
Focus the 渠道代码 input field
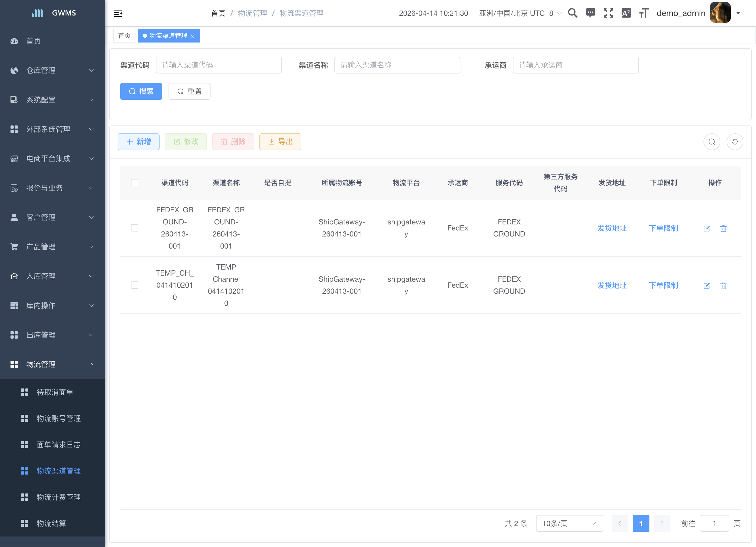tap(219, 65)
